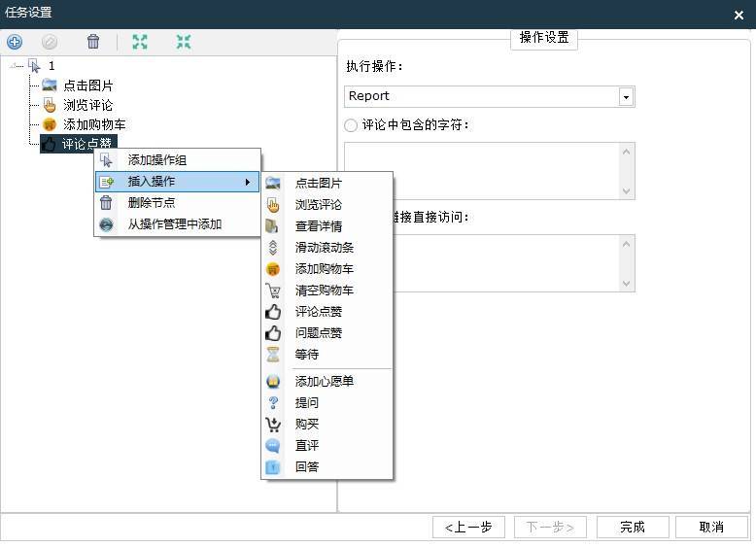Click the 完成 finish button

[x=633, y=527]
